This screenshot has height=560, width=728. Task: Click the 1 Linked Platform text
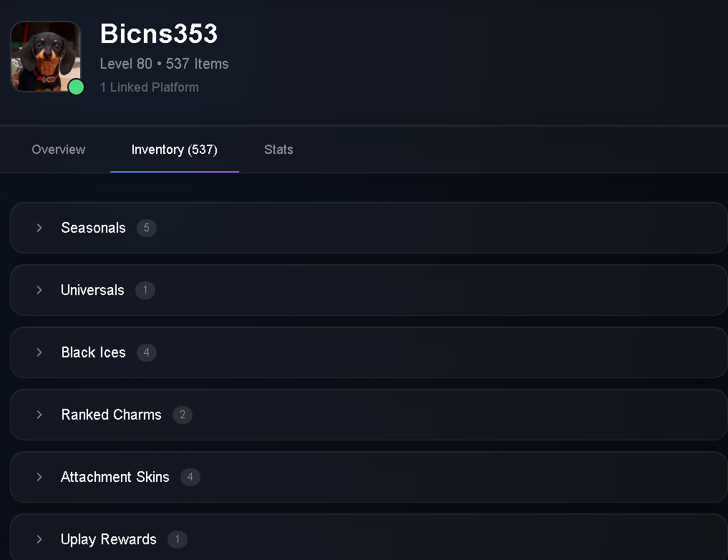150,87
